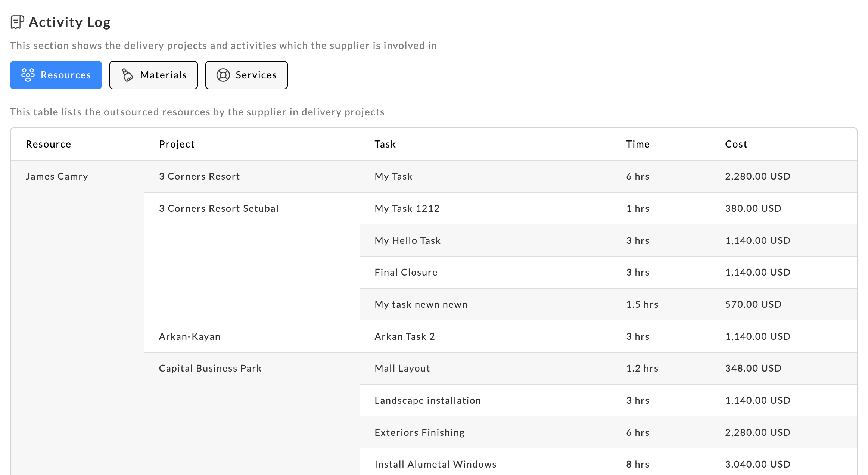Open the Services tab
This screenshot has height=475, width=868.
pos(246,75)
